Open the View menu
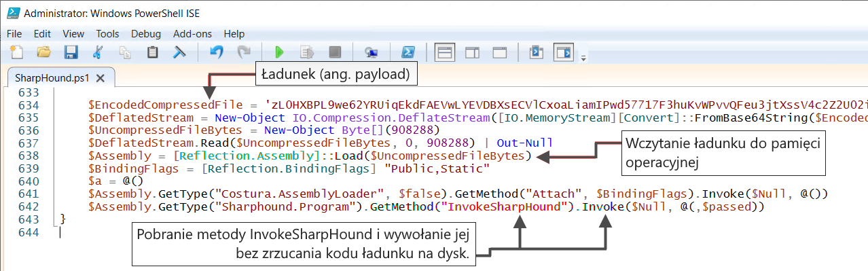 point(73,33)
